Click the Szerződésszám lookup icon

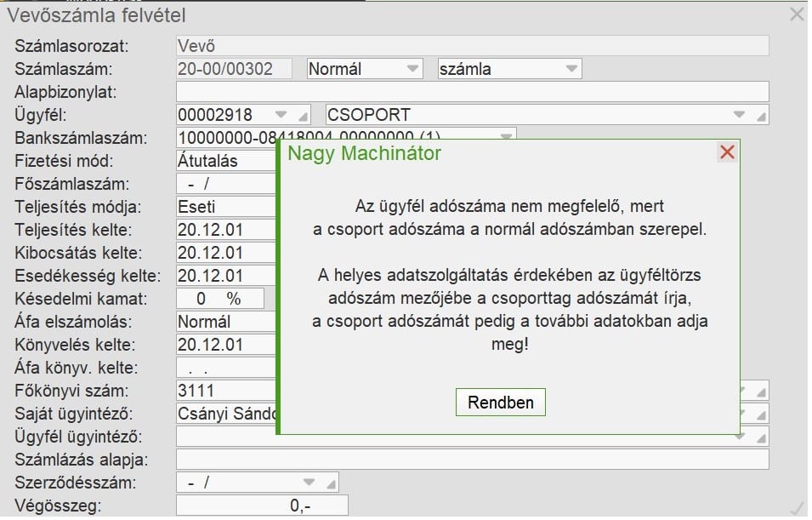(330, 482)
